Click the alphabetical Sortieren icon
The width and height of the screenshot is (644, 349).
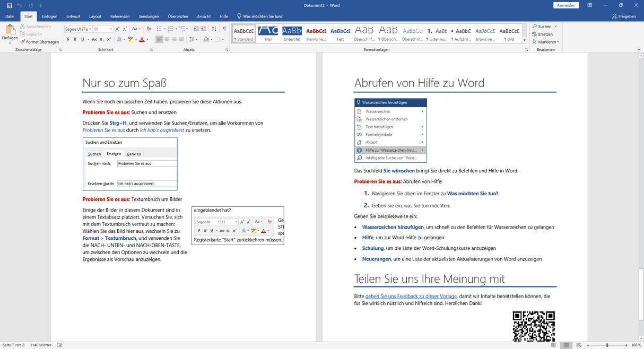point(214,29)
